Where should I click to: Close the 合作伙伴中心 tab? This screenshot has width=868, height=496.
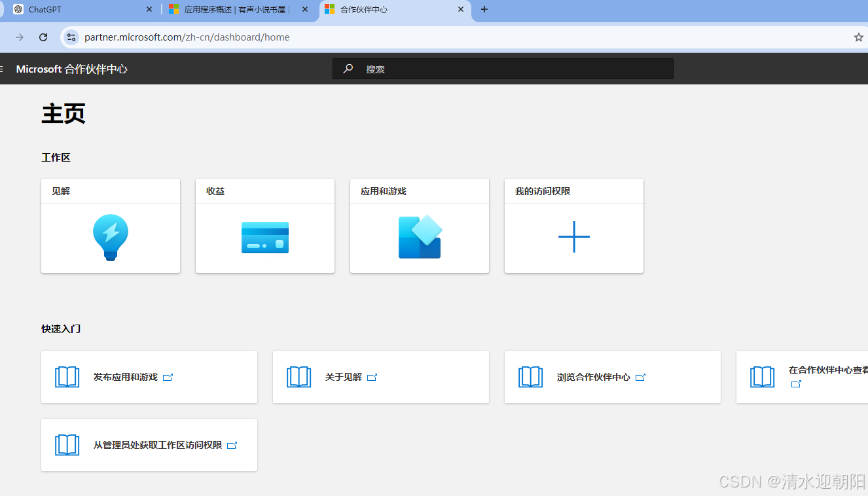click(461, 9)
